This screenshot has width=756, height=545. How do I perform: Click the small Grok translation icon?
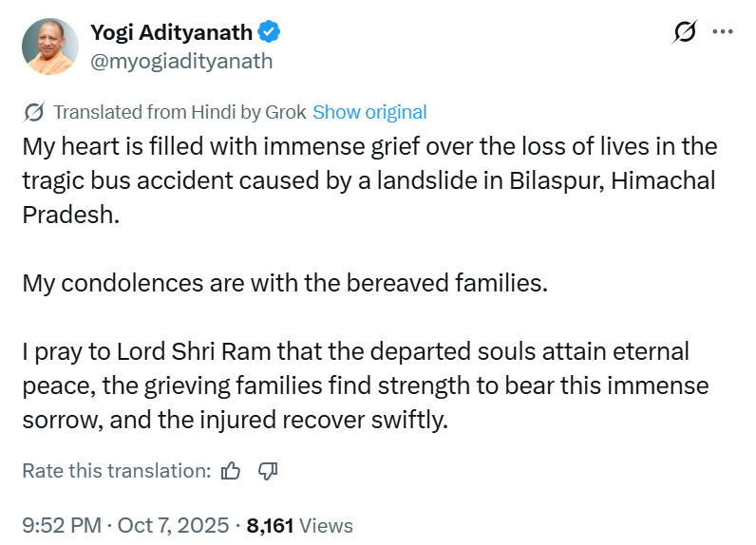pyautogui.click(x=34, y=112)
